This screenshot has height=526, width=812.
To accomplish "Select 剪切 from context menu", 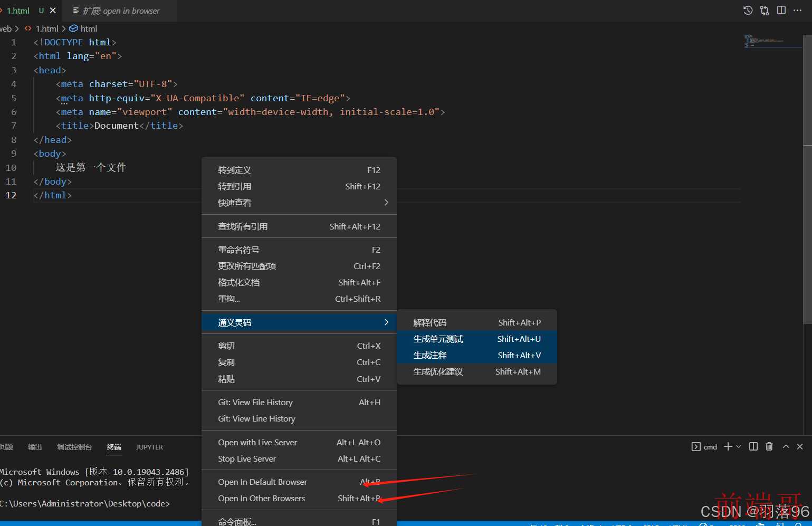I will click(x=299, y=346).
